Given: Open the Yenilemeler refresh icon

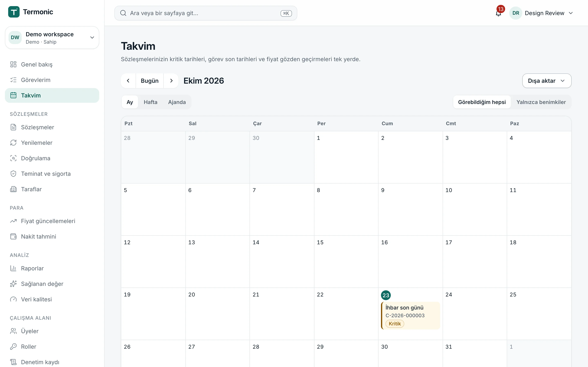Looking at the screenshot, I should (x=13, y=143).
